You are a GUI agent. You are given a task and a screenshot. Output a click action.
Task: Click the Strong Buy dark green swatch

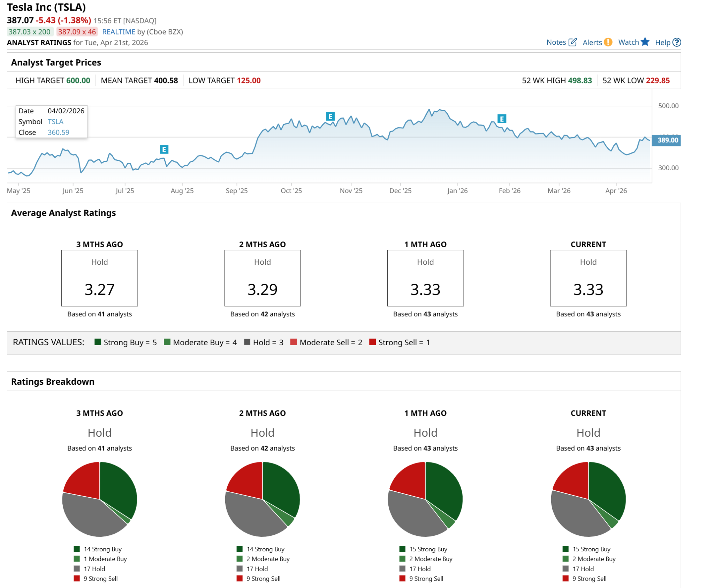click(98, 342)
